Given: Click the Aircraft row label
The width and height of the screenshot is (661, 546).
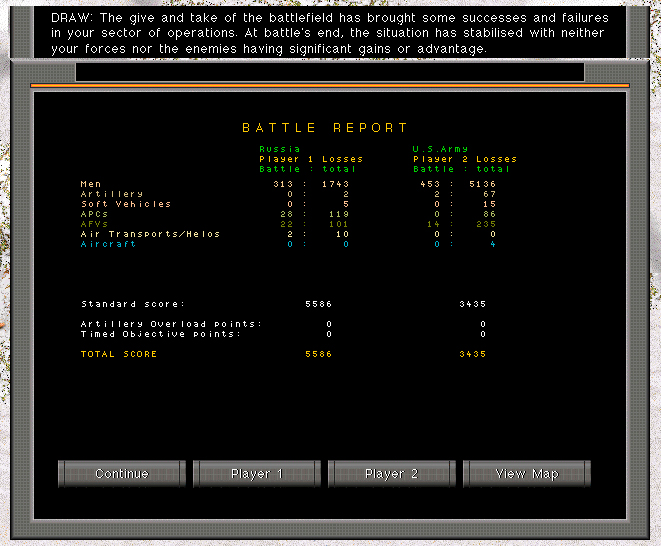Looking at the screenshot, I should coord(108,244).
